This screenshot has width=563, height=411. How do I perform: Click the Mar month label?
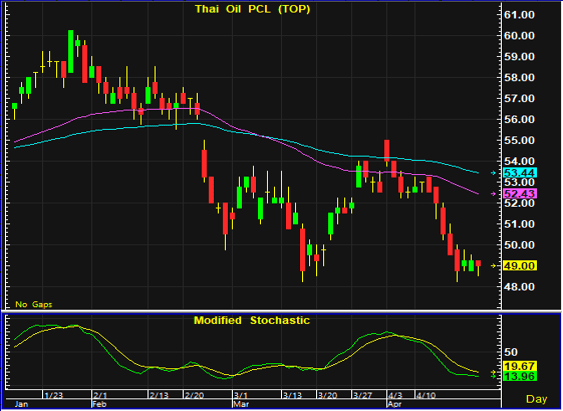click(x=241, y=405)
